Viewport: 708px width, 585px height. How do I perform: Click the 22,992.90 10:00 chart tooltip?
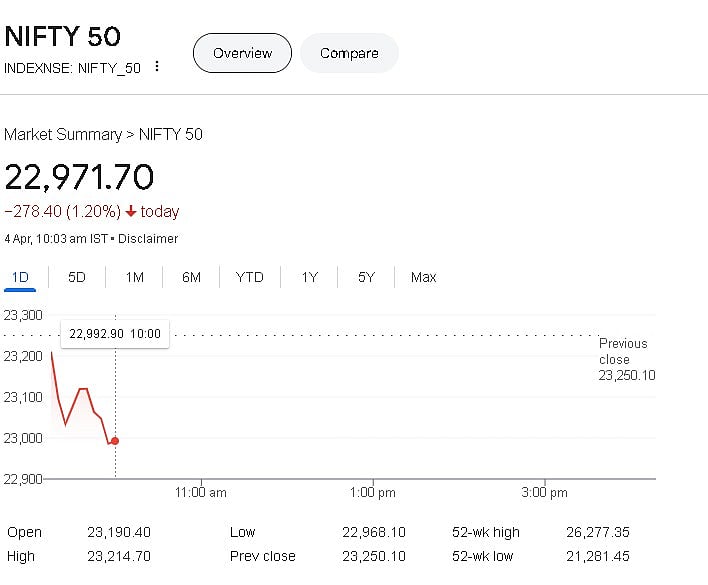(x=115, y=334)
